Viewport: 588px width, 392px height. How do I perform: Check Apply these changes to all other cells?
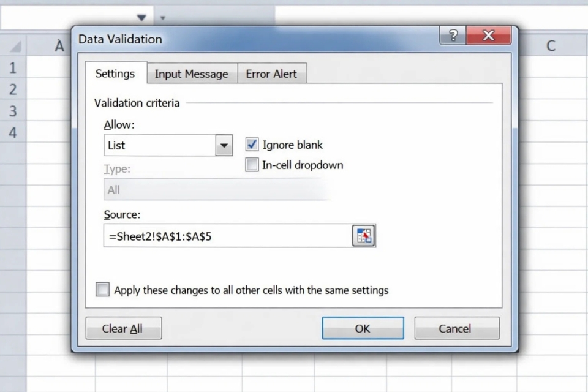tap(102, 290)
